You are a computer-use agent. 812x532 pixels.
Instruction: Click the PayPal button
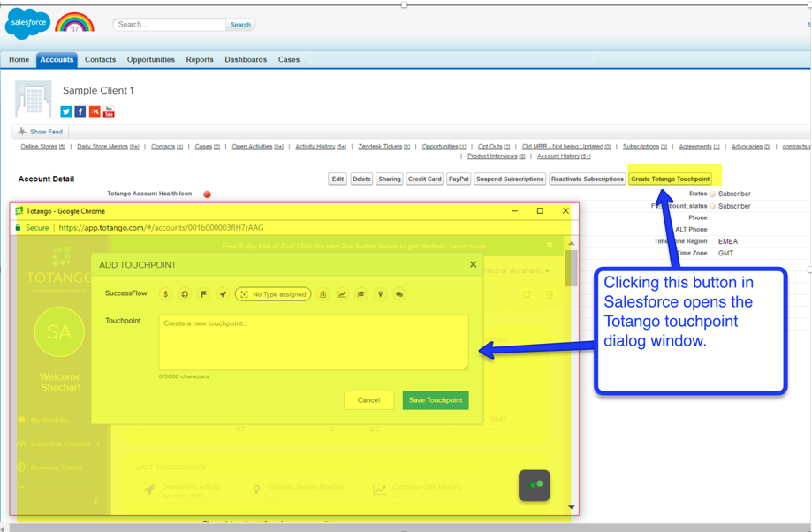(459, 179)
